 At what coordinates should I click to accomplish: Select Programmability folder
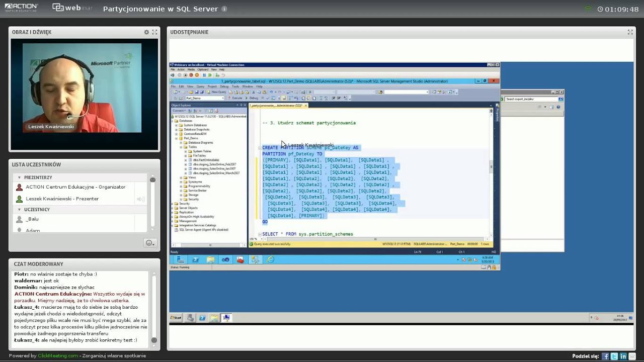[x=199, y=186]
